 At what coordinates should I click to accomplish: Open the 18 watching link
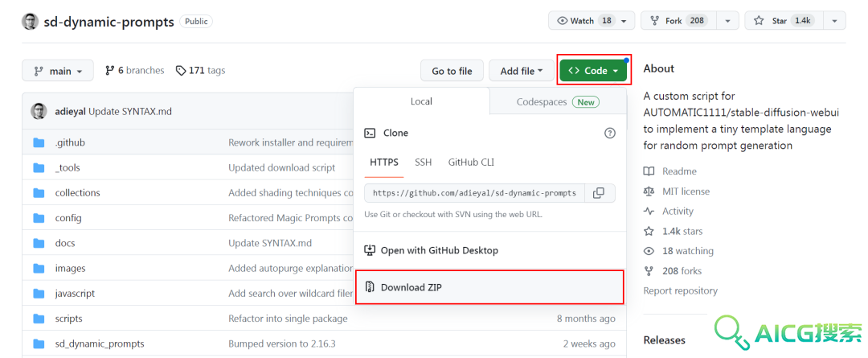click(x=678, y=251)
